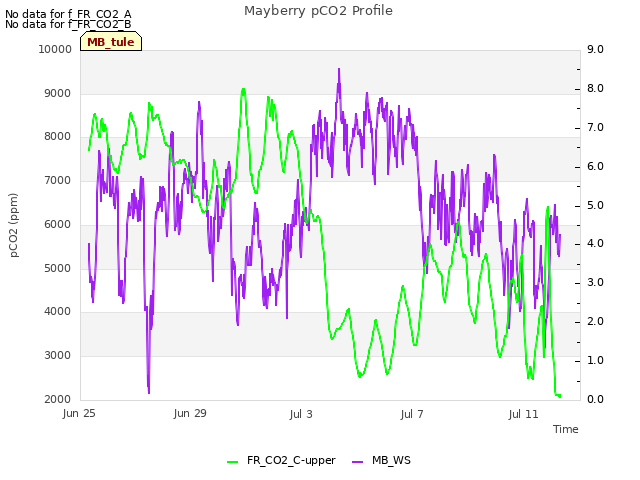Click the Jun 29 date tick label
This screenshot has height=480, width=640.
pos(190,413)
